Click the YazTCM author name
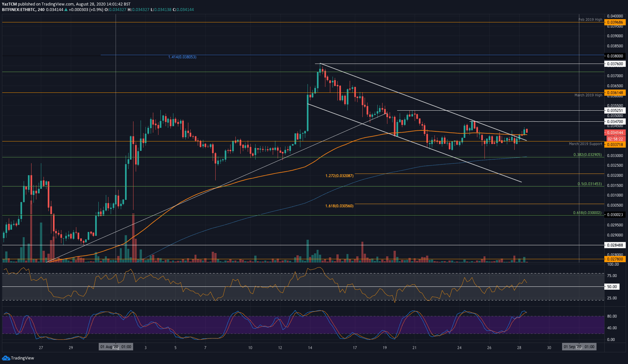The image size is (628, 364). pyautogui.click(x=10, y=3)
